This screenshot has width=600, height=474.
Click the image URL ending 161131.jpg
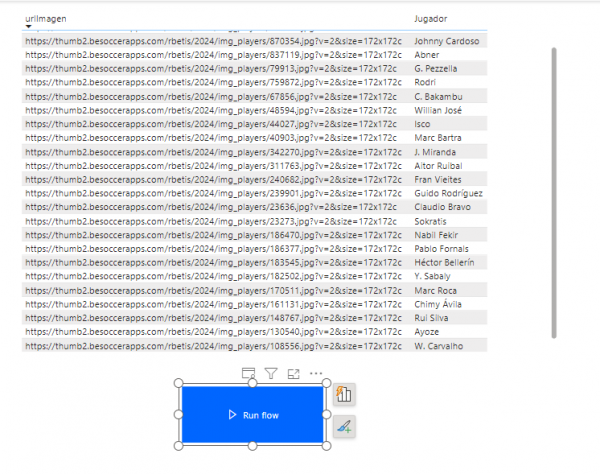tap(214, 304)
